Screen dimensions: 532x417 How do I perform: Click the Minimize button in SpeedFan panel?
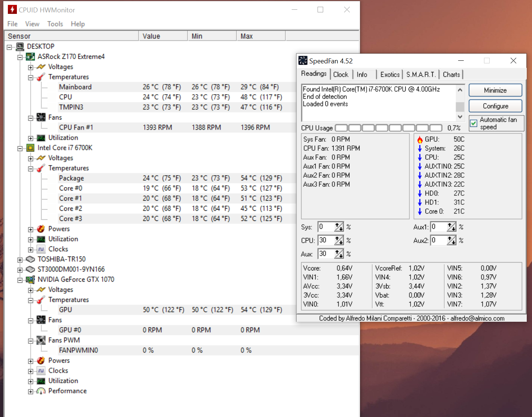coord(495,90)
